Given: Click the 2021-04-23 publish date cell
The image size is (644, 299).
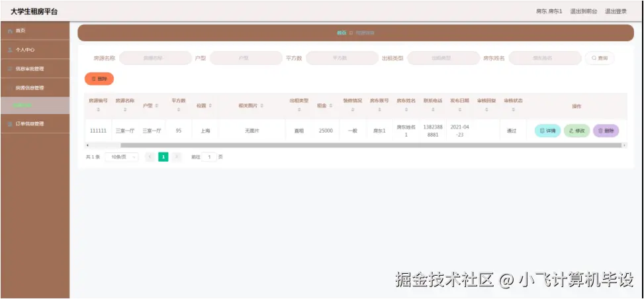Looking at the screenshot, I should (x=459, y=131).
